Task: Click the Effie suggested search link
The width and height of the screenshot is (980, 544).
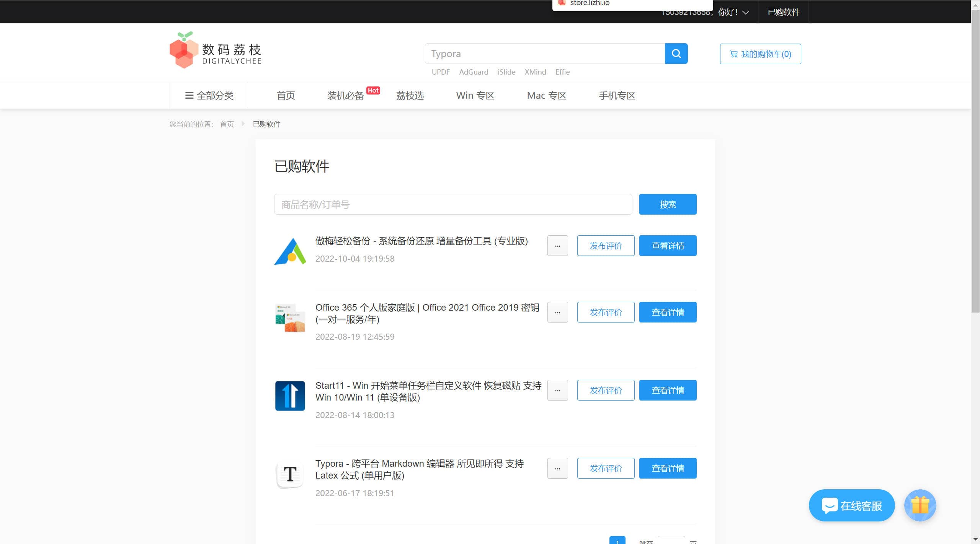Action: tap(562, 72)
